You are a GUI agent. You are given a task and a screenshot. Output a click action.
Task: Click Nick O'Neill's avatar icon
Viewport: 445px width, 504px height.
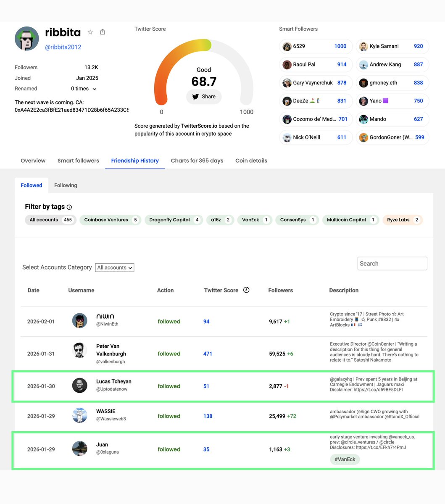(287, 137)
